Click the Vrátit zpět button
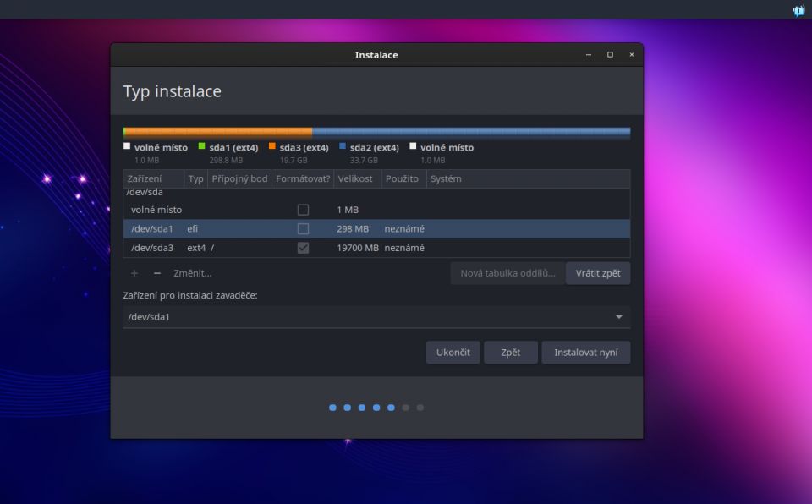 598,273
